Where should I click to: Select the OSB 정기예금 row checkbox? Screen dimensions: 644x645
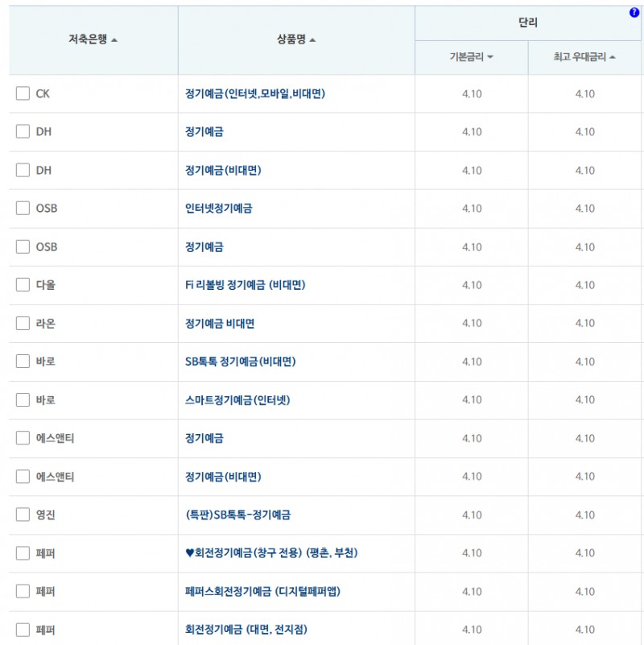[23, 247]
